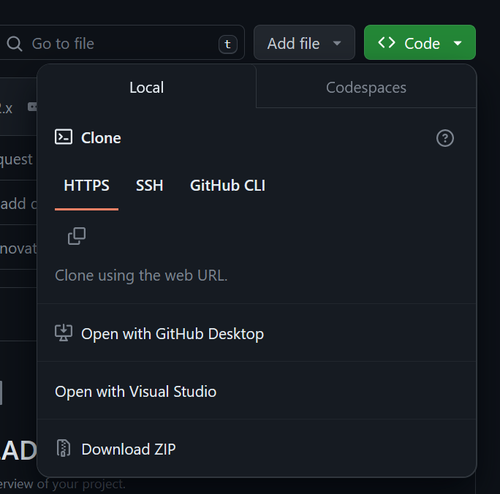Click the 't' keyboard shortcut hint
Image resolution: width=500 pixels, height=494 pixels.
228,44
